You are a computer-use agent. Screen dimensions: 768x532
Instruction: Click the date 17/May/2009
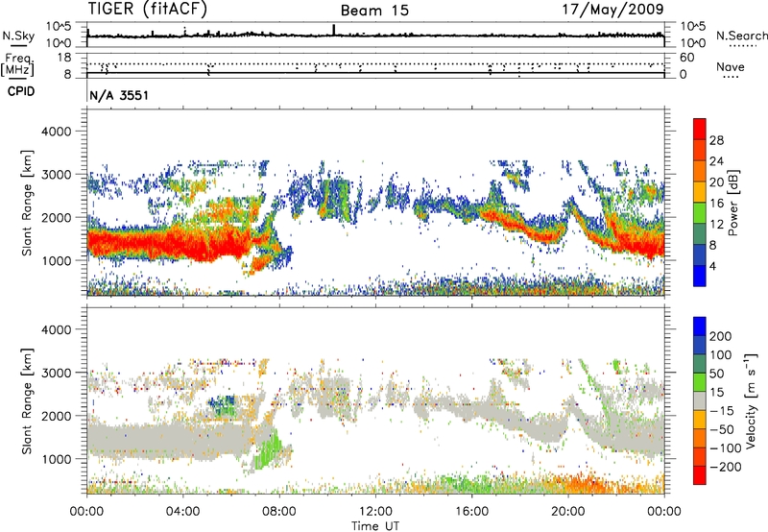click(612, 9)
